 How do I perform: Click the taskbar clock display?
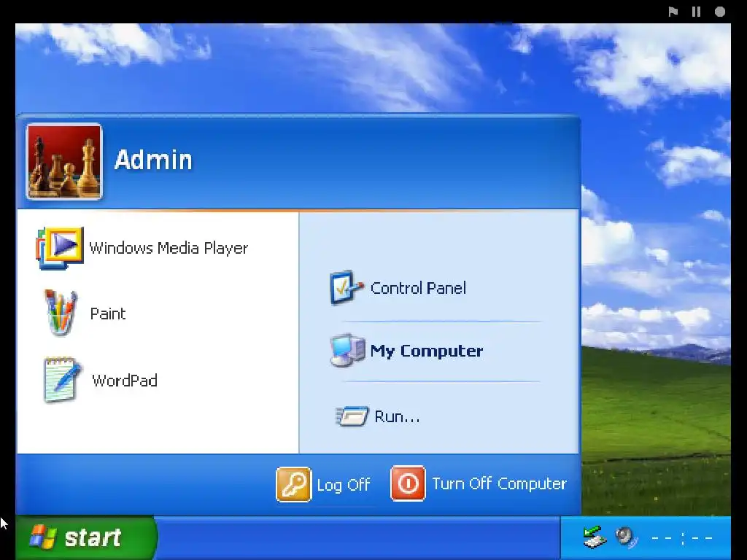[682, 538]
